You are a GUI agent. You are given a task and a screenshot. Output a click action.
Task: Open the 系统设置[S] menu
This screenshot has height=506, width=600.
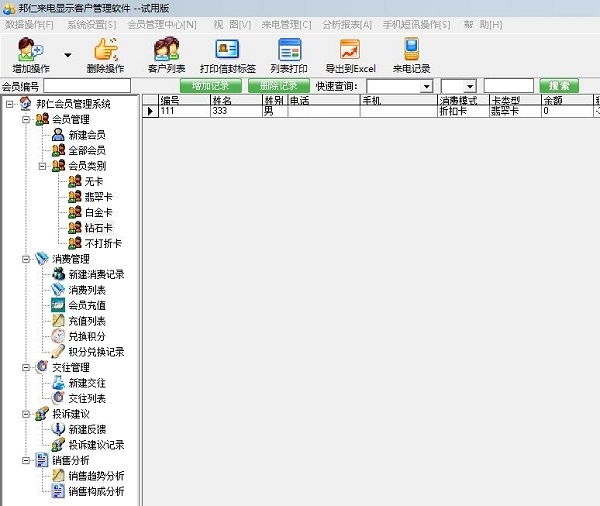(x=91, y=25)
